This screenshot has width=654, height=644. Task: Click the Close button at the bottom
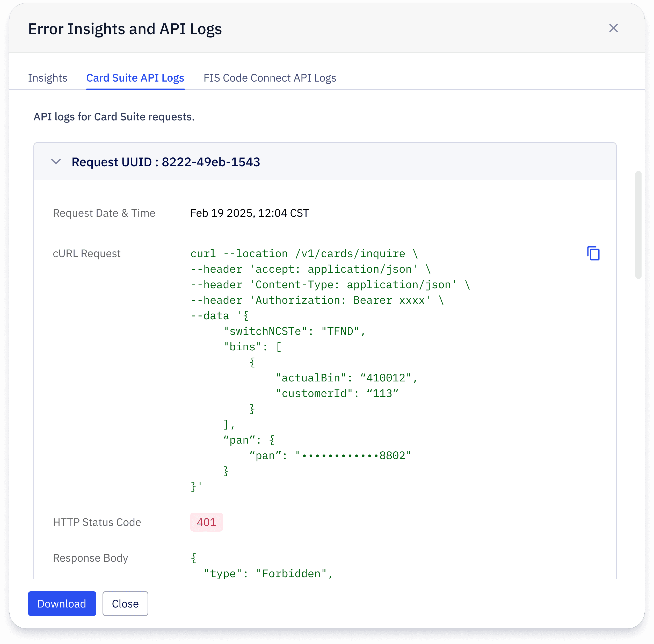tap(125, 603)
